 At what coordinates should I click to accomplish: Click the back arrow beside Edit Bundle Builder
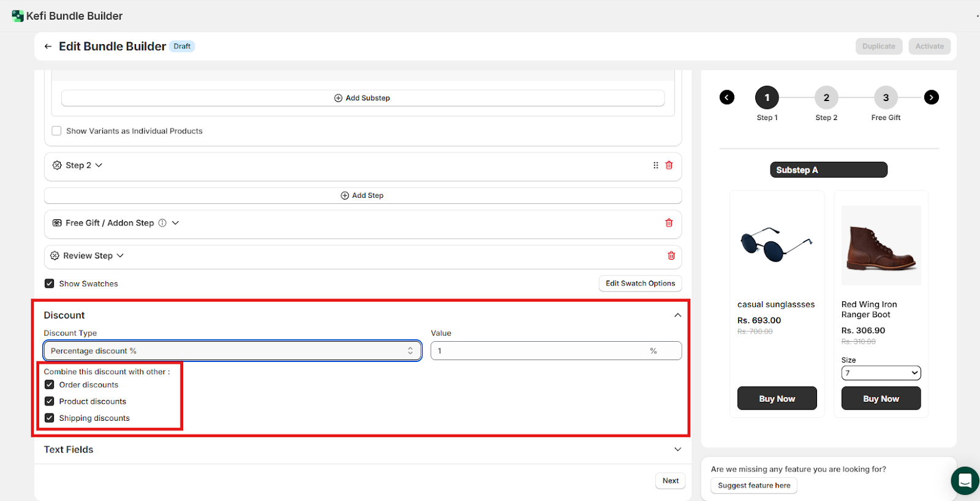pos(48,47)
